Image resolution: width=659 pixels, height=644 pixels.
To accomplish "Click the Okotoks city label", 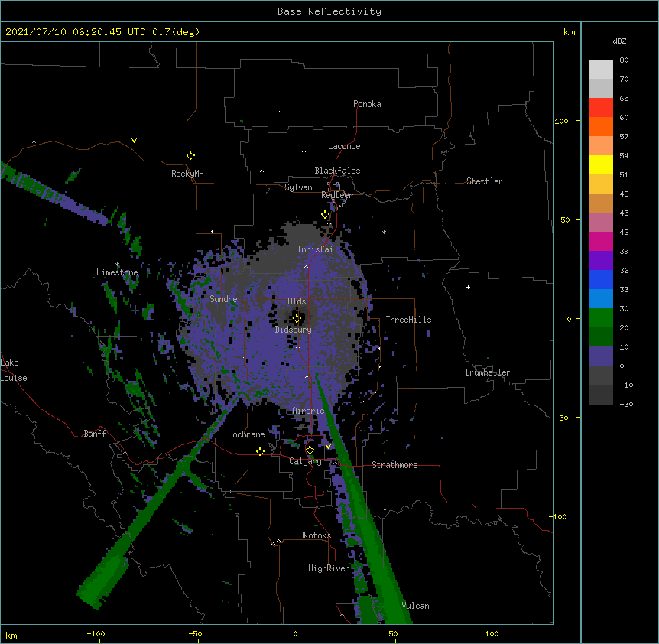I will click(315, 535).
